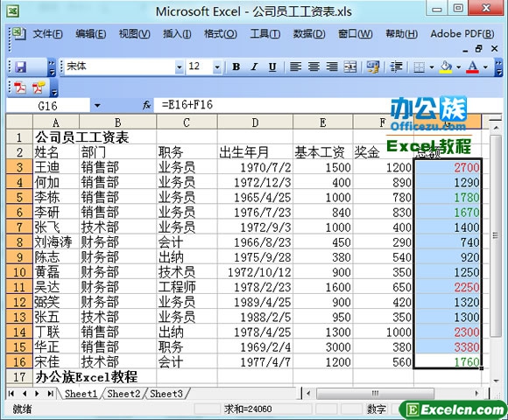Align text right
508x420 pixels.
tap(332, 67)
